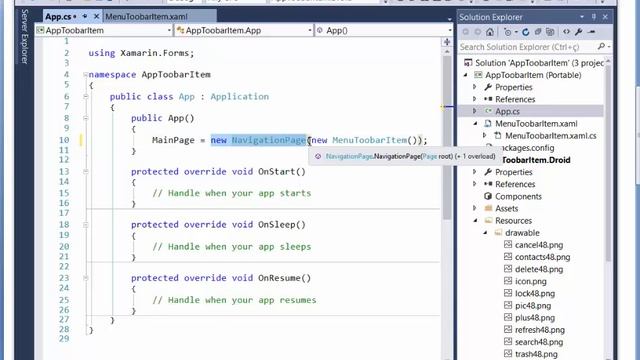This screenshot has width=640, height=360.
Task: Collapse the OnSleep() method block
Action: [x=85, y=225]
